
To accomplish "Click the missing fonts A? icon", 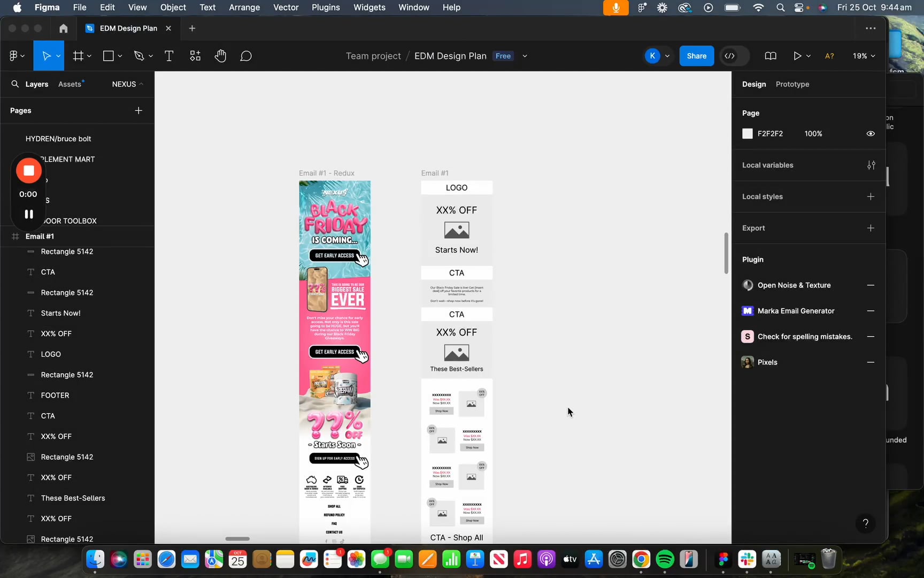I will pyautogui.click(x=829, y=56).
